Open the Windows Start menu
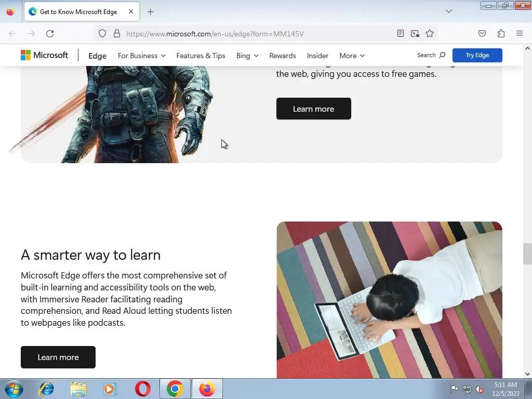Viewport: 532px width, 399px height. (14, 389)
